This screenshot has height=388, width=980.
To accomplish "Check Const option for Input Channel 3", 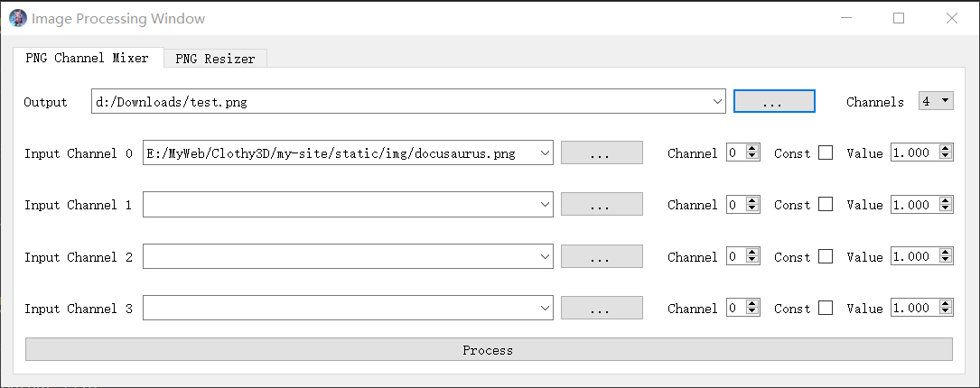I will coord(826,309).
